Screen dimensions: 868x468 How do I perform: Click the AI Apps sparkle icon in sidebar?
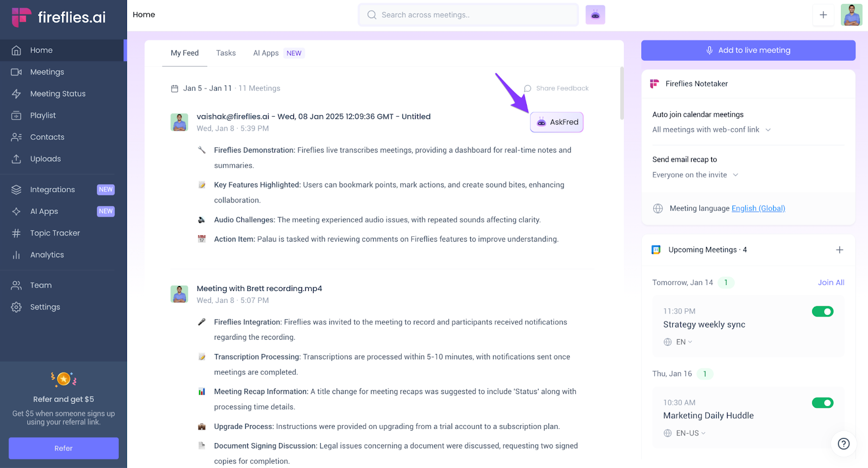pos(16,211)
